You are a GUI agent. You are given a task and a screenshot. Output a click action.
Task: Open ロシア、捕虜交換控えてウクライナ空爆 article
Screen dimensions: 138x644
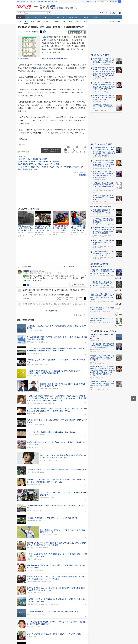tap(63, 494)
